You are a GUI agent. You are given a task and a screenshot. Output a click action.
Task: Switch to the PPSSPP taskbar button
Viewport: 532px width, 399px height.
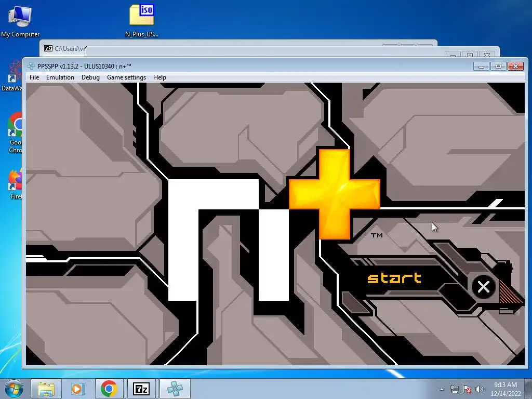(x=175, y=389)
